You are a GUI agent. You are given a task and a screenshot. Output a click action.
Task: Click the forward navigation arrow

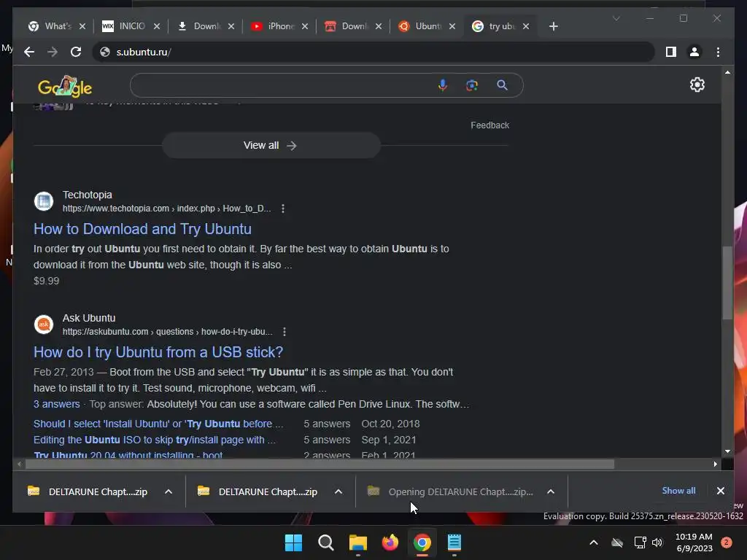(53, 52)
